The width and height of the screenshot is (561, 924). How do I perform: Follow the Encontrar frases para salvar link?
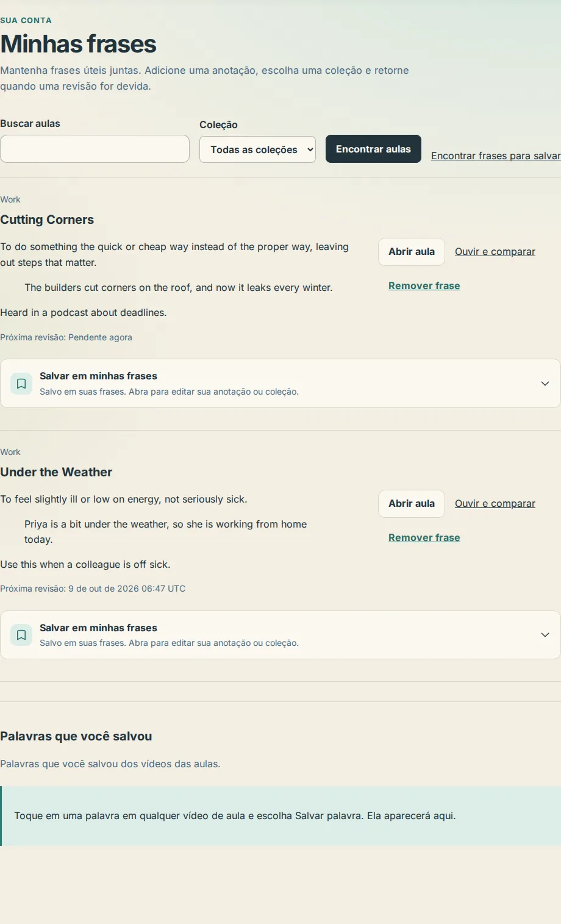coord(496,156)
